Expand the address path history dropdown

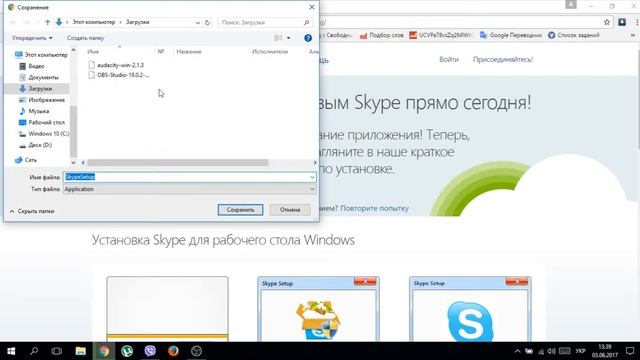tap(198, 22)
